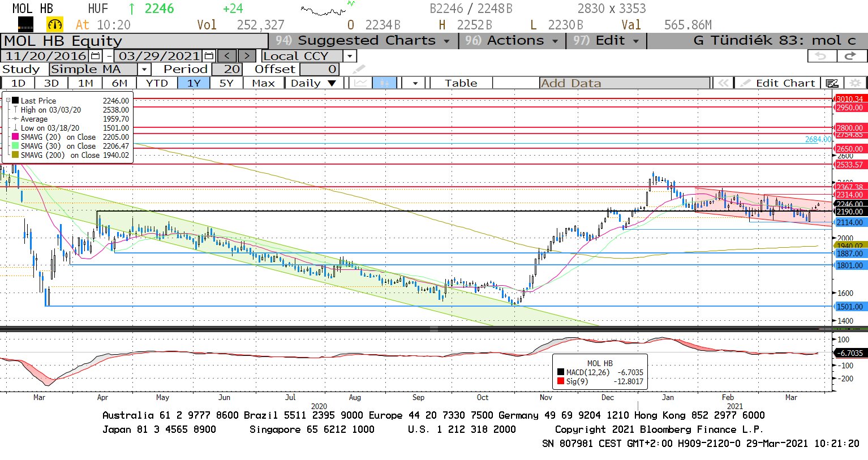Click the Table view button

point(461,83)
